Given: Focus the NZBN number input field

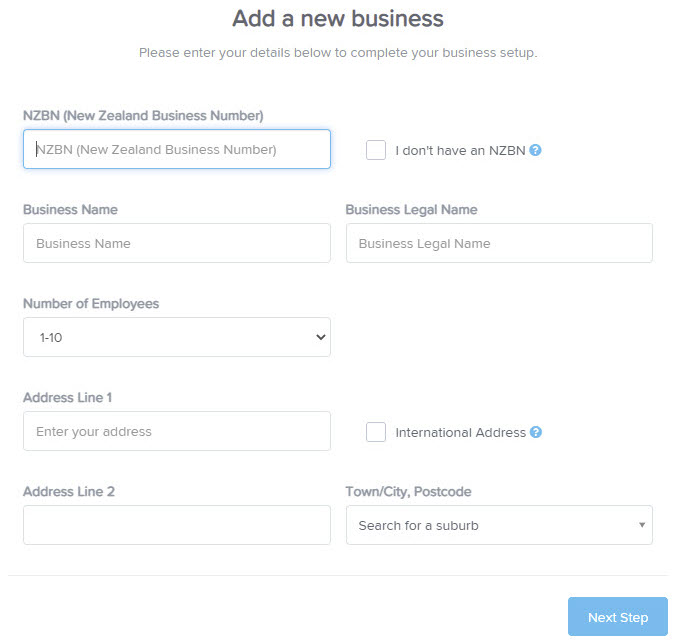Looking at the screenshot, I should [177, 149].
